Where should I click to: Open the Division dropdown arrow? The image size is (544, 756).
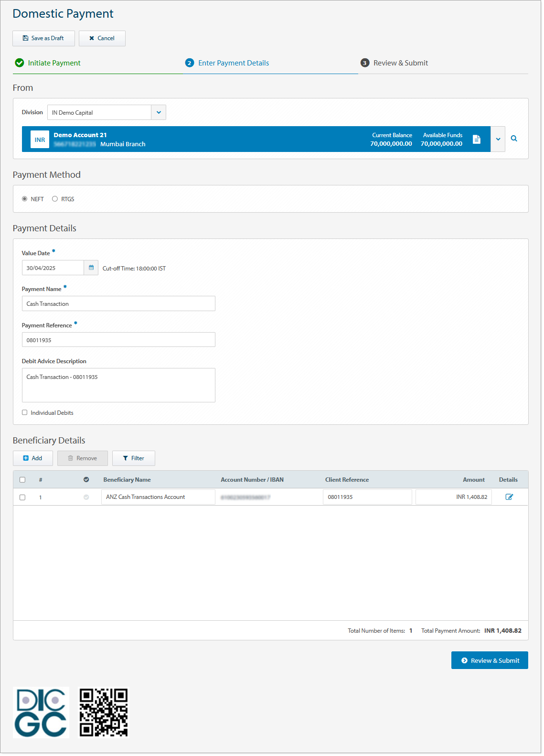click(159, 112)
